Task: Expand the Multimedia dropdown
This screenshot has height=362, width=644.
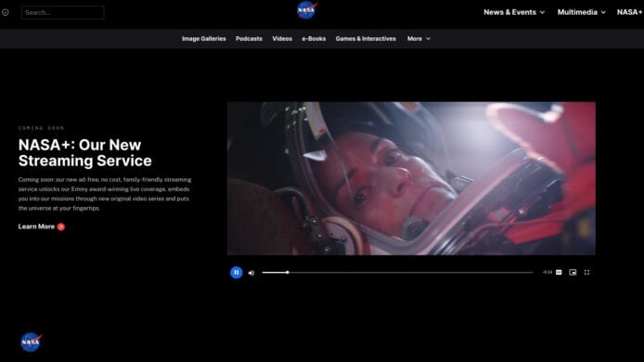Action: click(581, 12)
